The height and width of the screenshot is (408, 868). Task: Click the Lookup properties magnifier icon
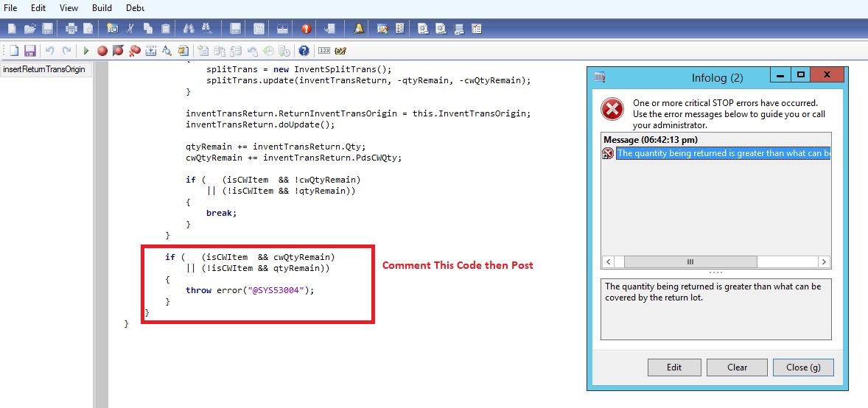[167, 51]
